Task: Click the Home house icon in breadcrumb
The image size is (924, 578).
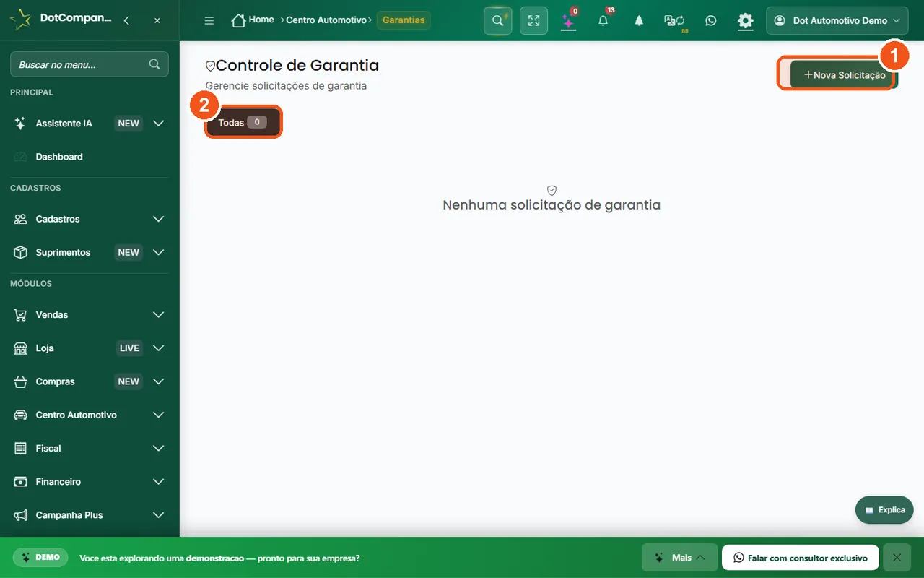Action: pyautogui.click(x=238, y=20)
